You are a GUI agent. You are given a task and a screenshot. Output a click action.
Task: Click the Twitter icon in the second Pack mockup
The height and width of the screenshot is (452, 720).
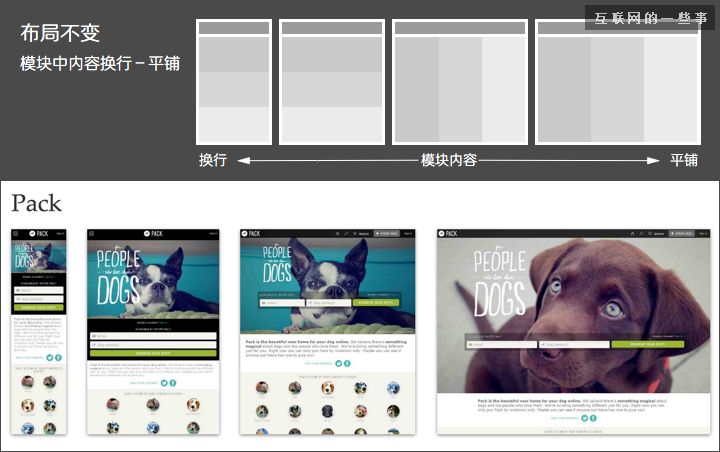point(162,383)
